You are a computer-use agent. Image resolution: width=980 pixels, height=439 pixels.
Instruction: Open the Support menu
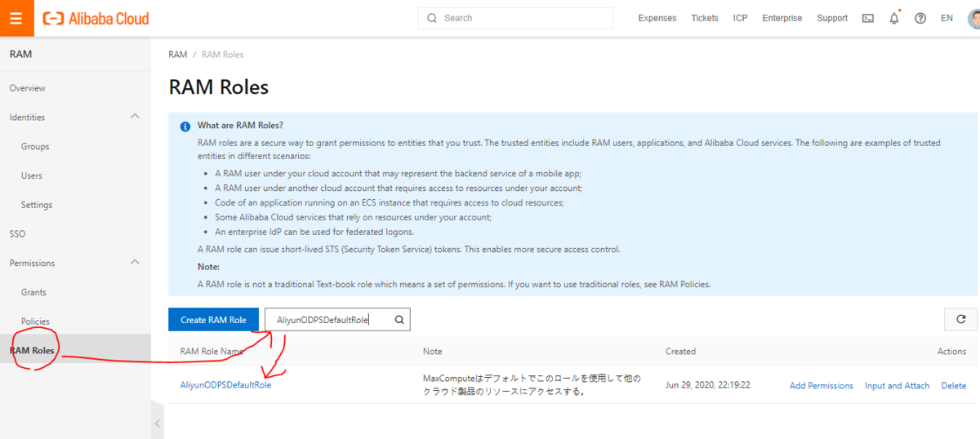[x=832, y=18]
